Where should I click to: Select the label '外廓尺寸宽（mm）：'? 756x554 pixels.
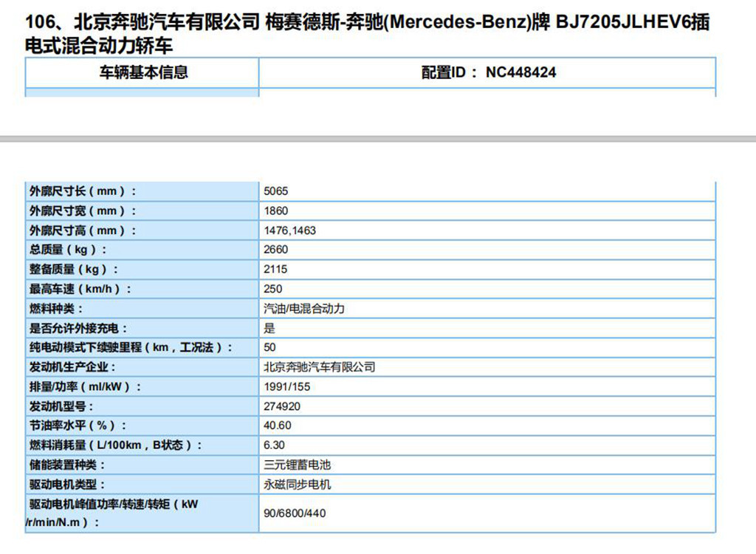click(x=83, y=211)
